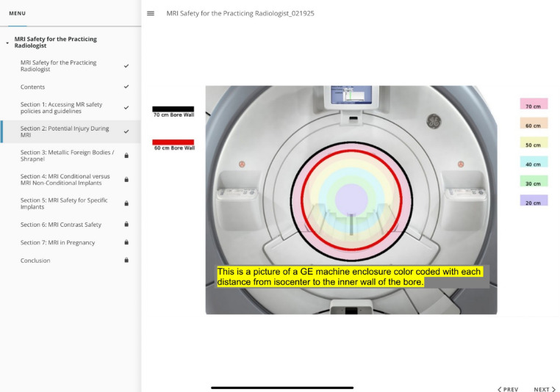Click the lock icon beside Section 6

(x=126, y=225)
